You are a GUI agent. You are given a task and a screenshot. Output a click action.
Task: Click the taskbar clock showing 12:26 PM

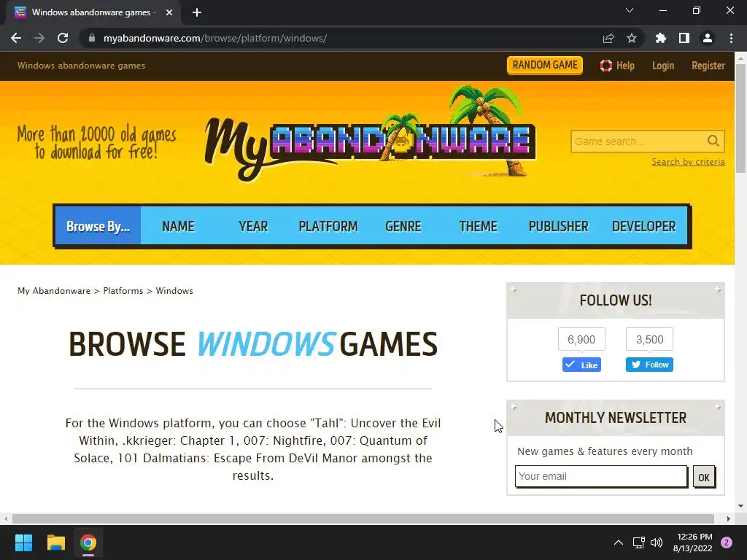[x=693, y=542]
